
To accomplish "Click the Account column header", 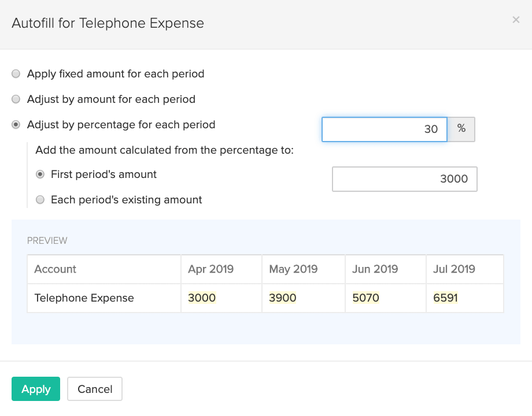I will (56, 269).
